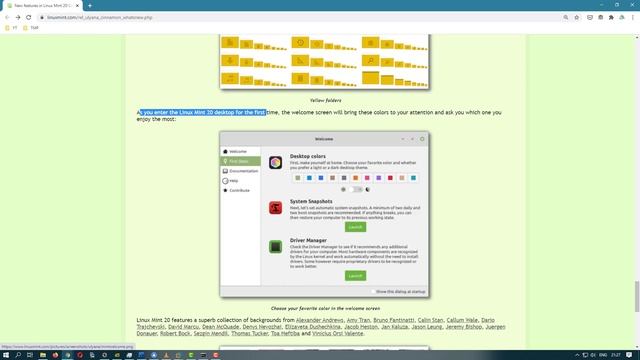Follow the Alexander Andrews link
This screenshot has height=360, width=640.
click(x=320, y=320)
